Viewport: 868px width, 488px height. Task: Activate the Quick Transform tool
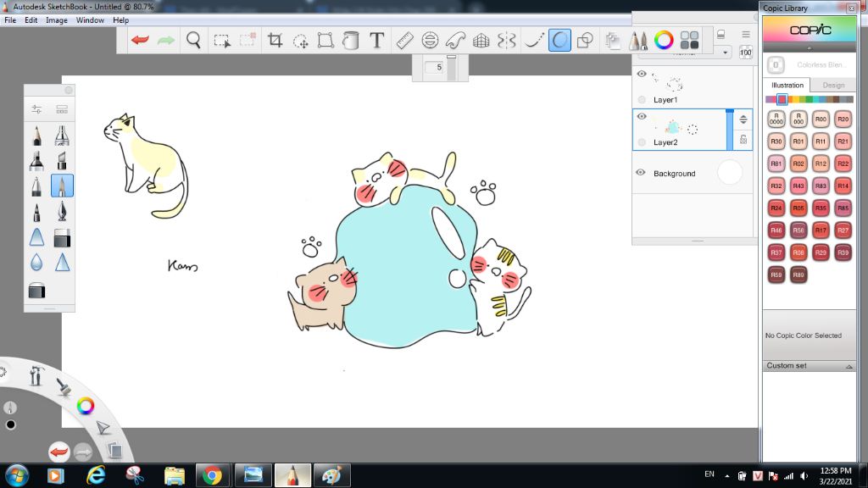click(x=301, y=41)
